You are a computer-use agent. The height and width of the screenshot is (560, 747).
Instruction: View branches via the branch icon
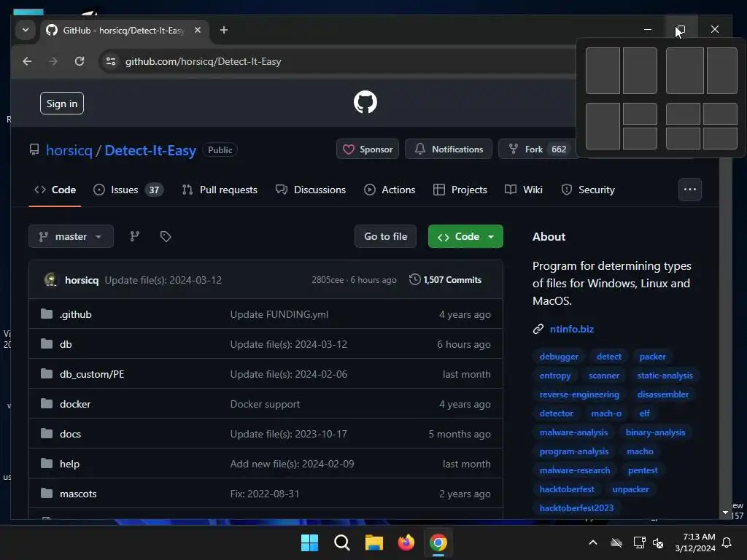135,236
